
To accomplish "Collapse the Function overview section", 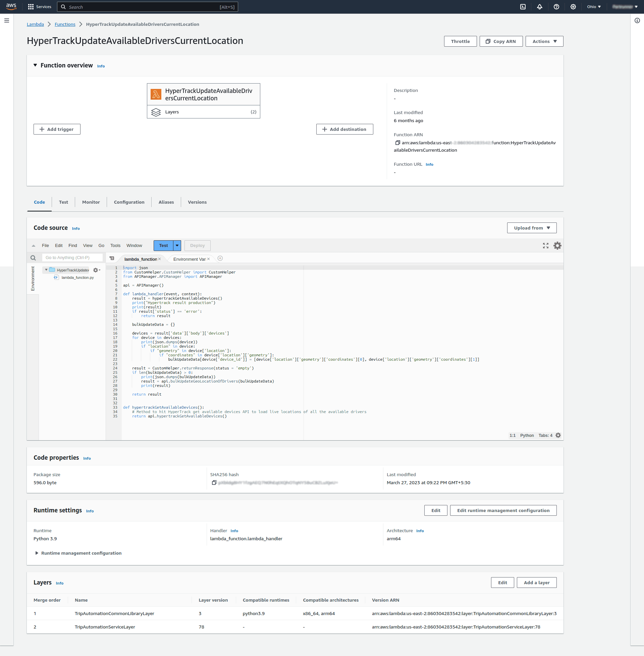I will pyautogui.click(x=35, y=65).
